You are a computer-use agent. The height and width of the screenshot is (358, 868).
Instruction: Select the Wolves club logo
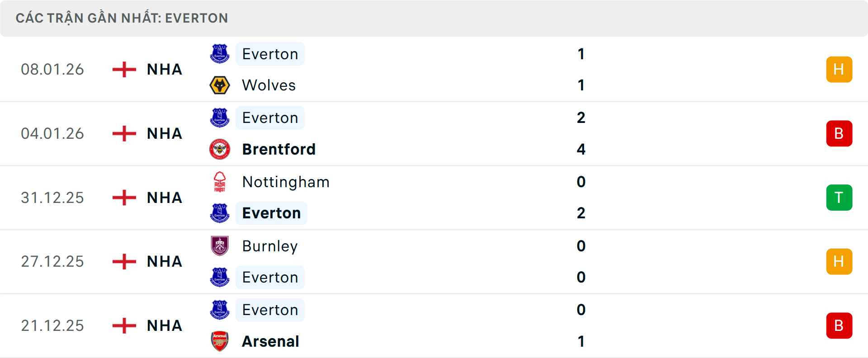coord(220,85)
